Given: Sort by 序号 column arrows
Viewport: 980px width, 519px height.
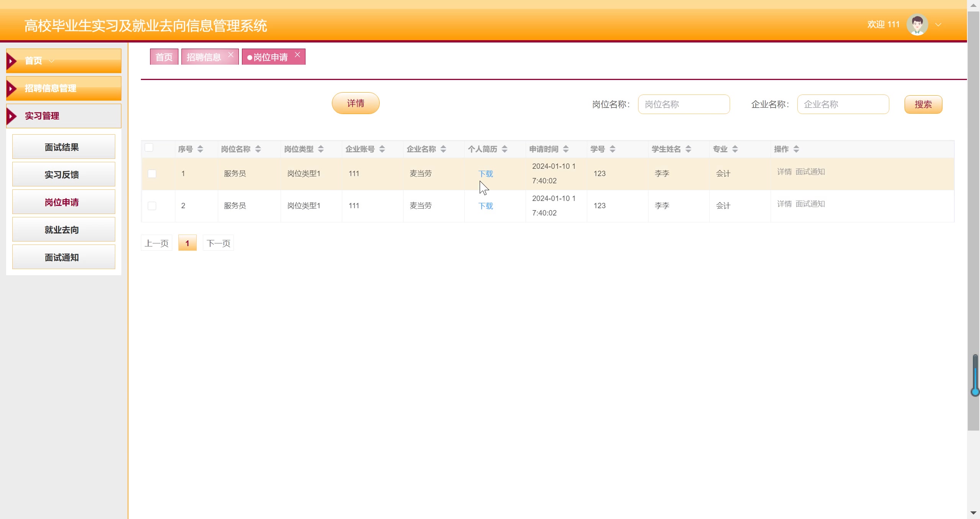Looking at the screenshot, I should (x=200, y=149).
